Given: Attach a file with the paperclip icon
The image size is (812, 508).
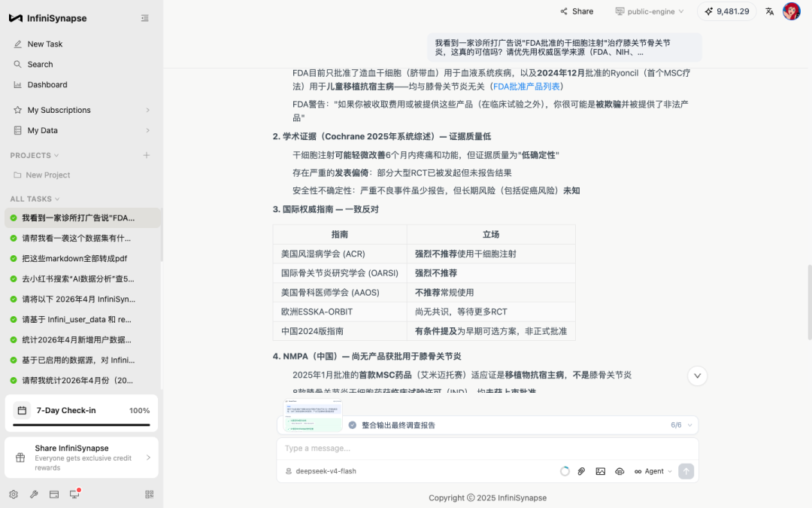Looking at the screenshot, I should [x=581, y=471].
